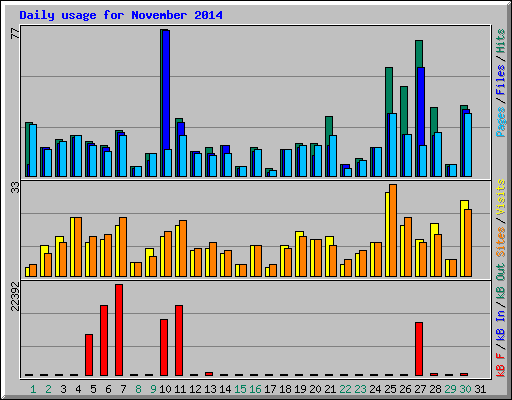This screenshot has height=400, width=512.
Task: Click the 'Sites' legend label
Action: click(501, 242)
